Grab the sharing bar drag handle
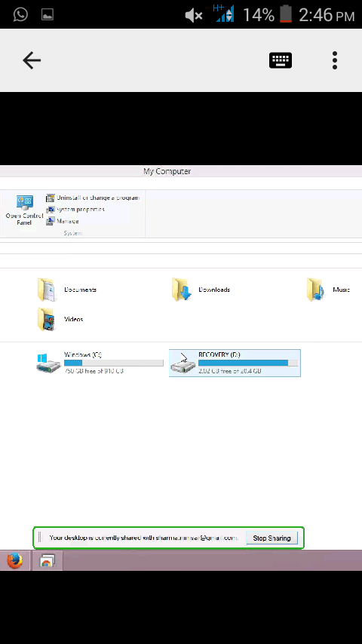Image resolution: width=362 pixels, height=644 pixels. [39, 538]
